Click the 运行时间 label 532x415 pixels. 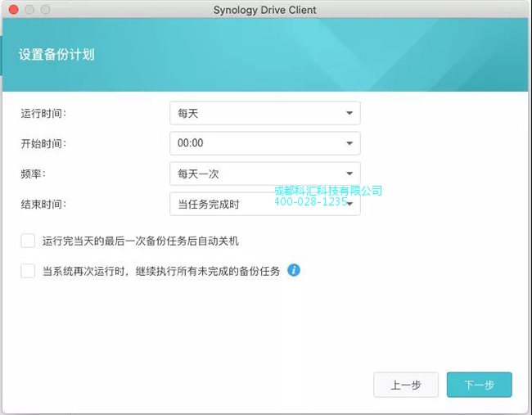click(43, 113)
